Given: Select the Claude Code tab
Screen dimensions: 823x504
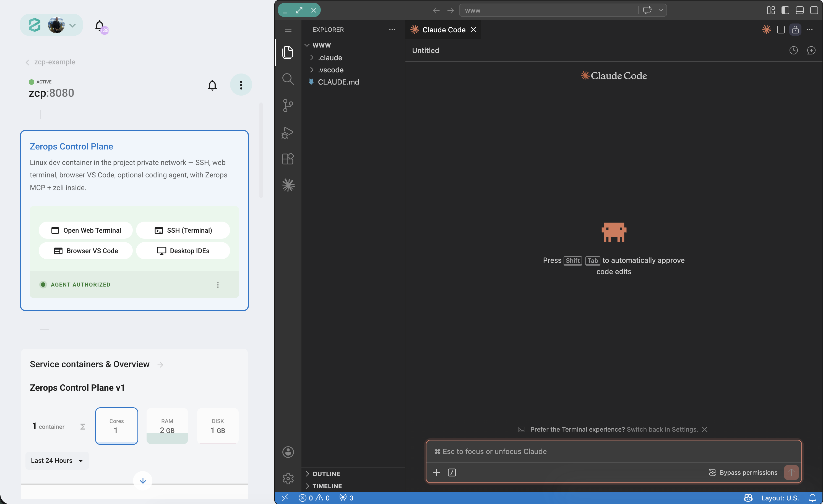Looking at the screenshot, I should 443,30.
